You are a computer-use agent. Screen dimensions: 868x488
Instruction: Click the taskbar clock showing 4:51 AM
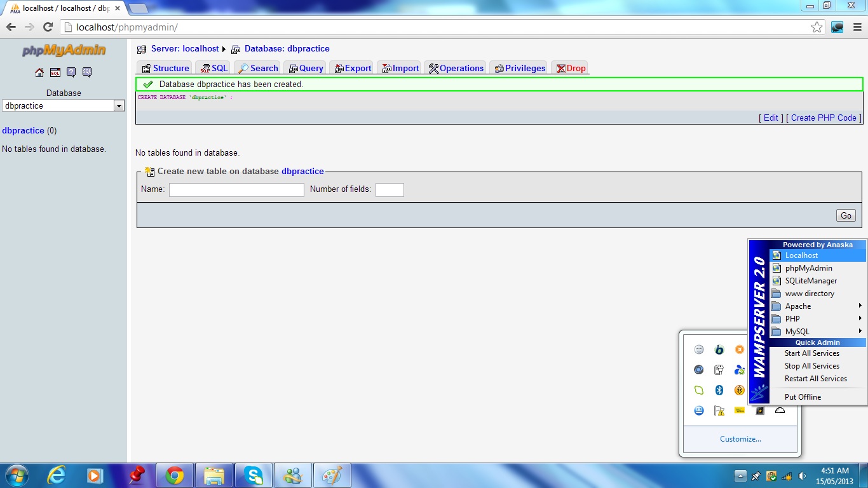tap(835, 476)
